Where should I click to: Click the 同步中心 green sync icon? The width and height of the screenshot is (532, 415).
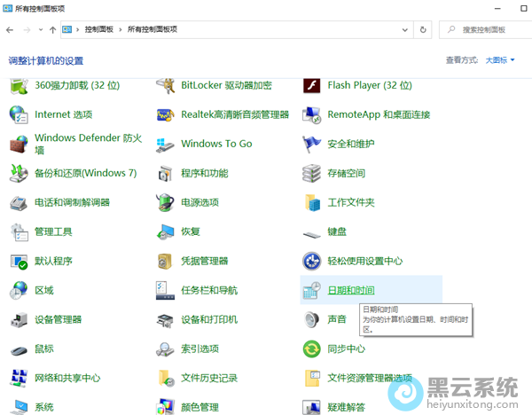312,348
